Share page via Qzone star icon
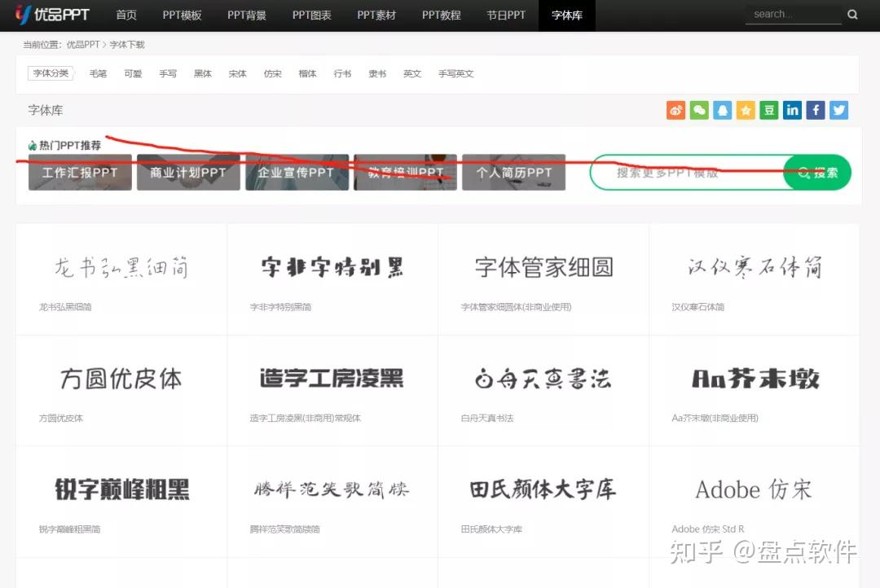 [x=746, y=110]
